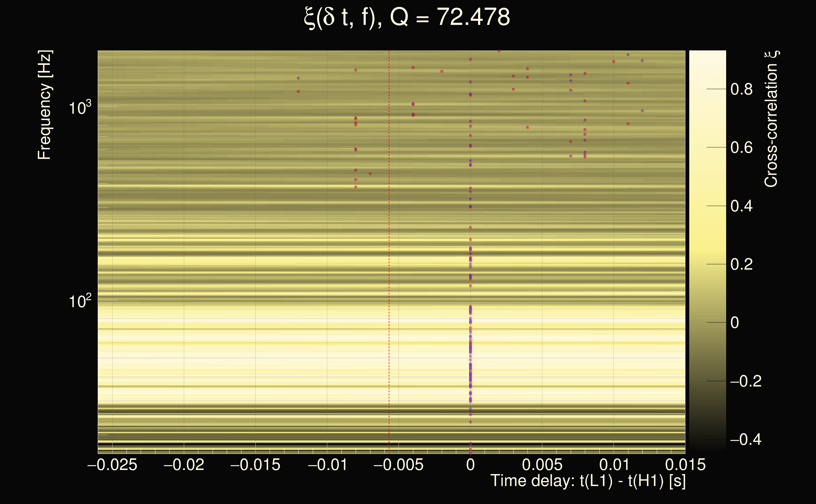Click the 0.005 x-axis tick label
Viewport: 816px width, 504px height.
(542, 465)
